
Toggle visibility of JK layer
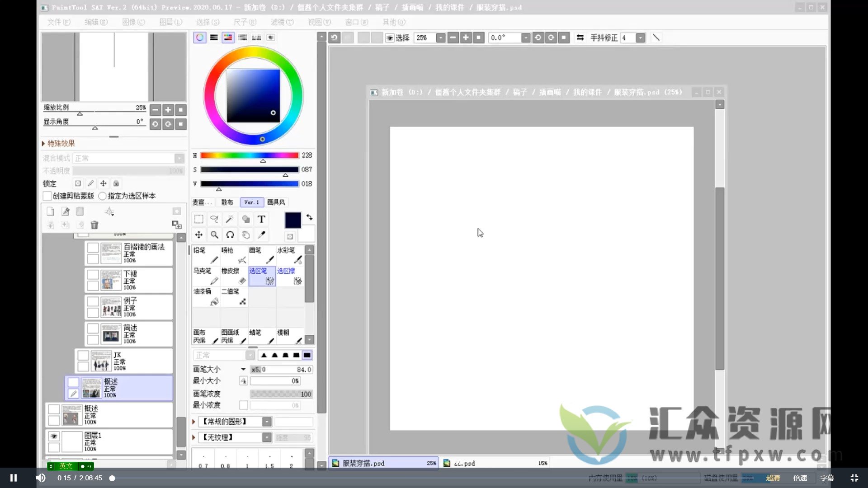(x=83, y=356)
